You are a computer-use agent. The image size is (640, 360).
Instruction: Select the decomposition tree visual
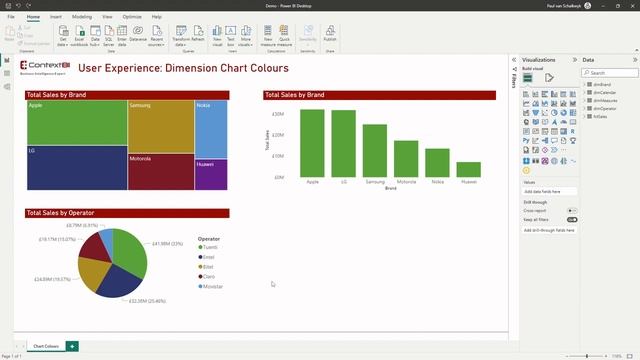point(545,141)
